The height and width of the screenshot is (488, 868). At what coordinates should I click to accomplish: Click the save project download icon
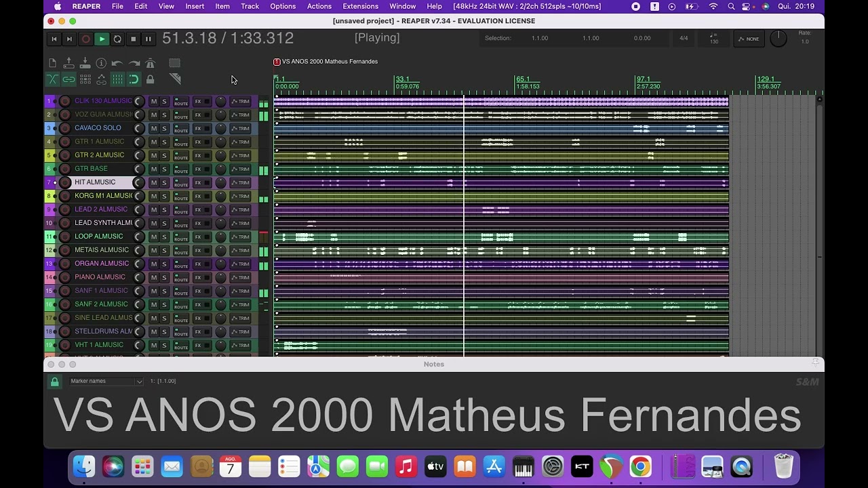pyautogui.click(x=85, y=63)
